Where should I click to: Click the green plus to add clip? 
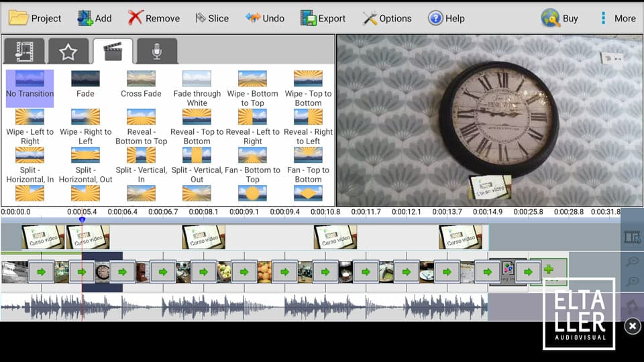[549, 269]
